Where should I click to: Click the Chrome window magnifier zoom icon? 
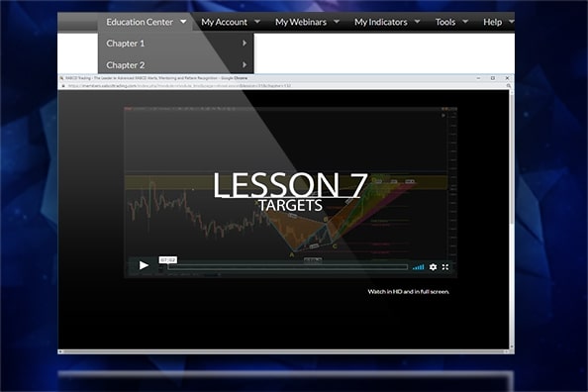pyautogui.click(x=509, y=86)
